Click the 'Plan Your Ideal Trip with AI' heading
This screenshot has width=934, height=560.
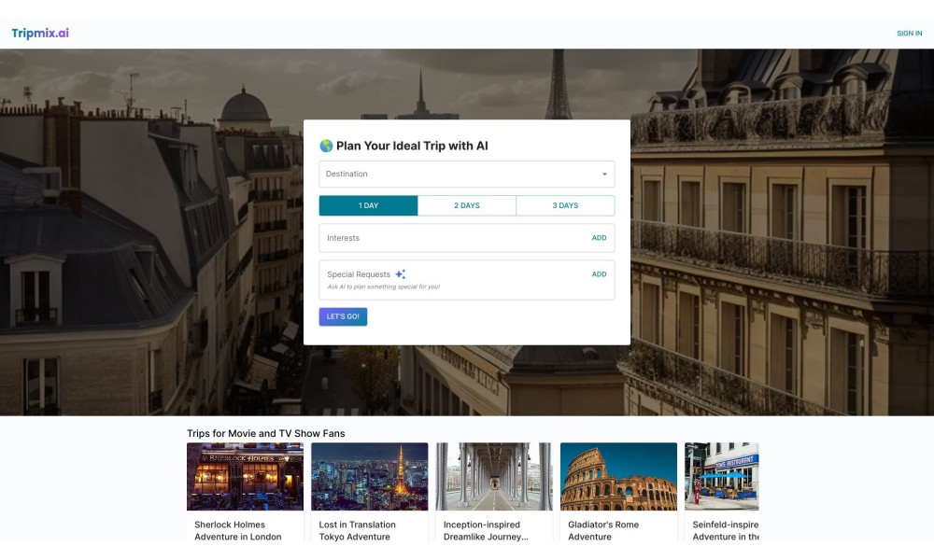(412, 146)
